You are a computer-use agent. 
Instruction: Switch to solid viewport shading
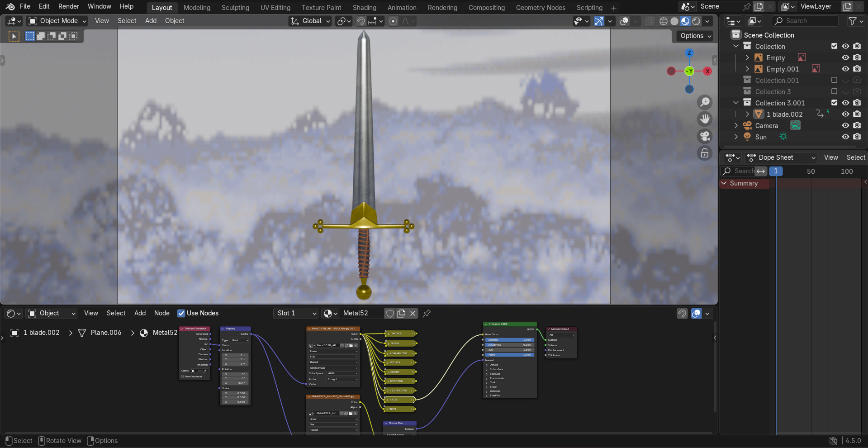[x=674, y=21]
